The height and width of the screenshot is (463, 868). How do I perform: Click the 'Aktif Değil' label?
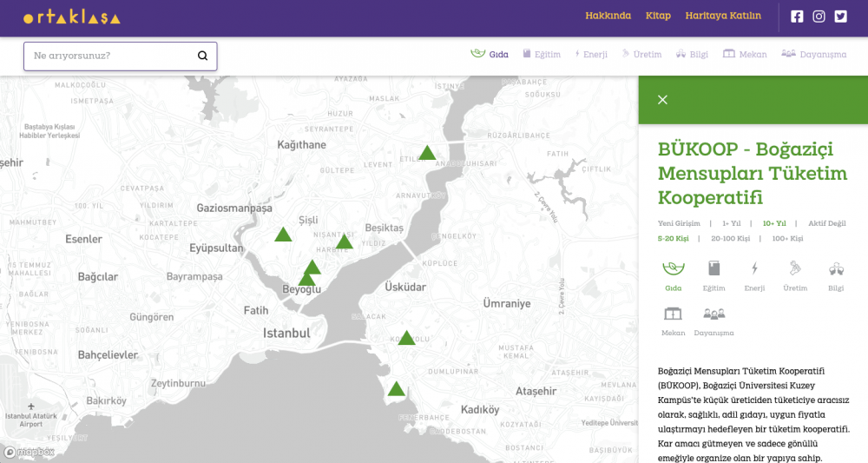(827, 223)
